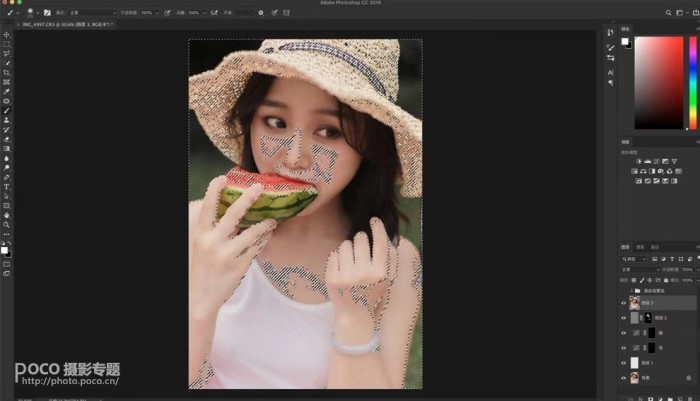Add a Levels adjustment

click(647, 161)
